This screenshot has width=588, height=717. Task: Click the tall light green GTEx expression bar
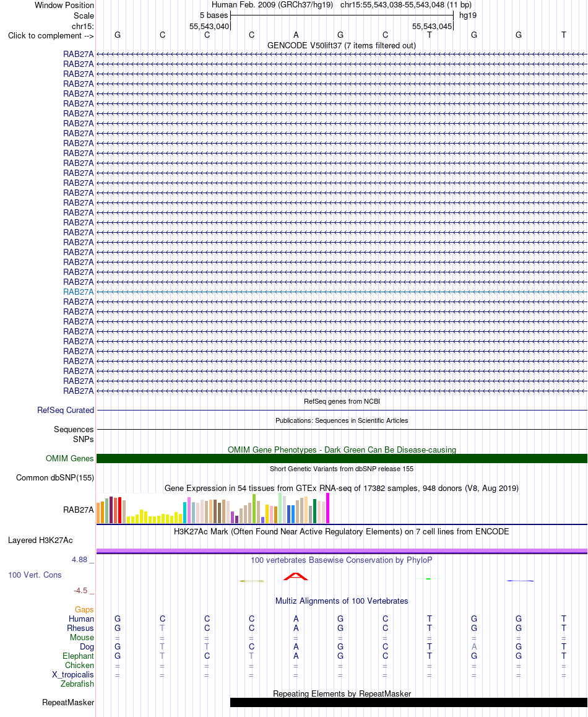280,508
